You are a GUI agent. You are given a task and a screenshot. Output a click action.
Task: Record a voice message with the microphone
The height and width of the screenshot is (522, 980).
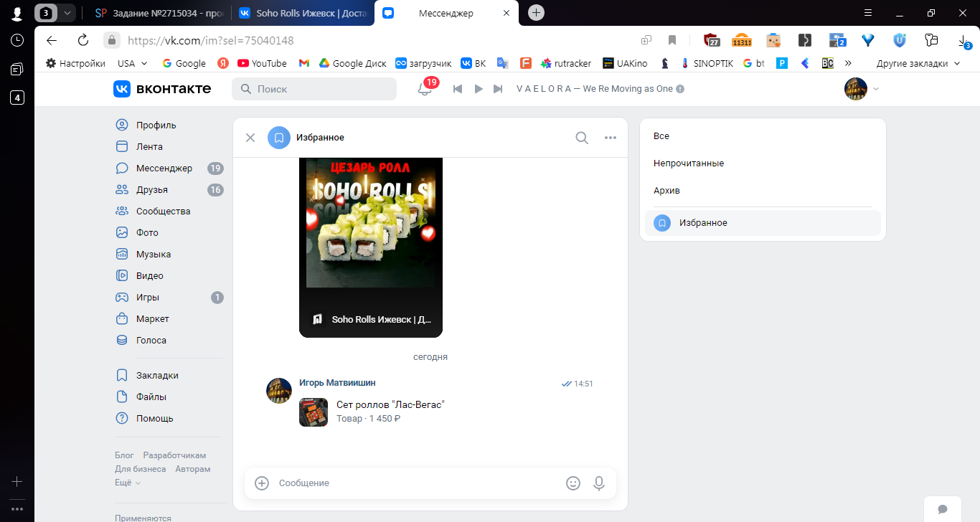[599, 483]
